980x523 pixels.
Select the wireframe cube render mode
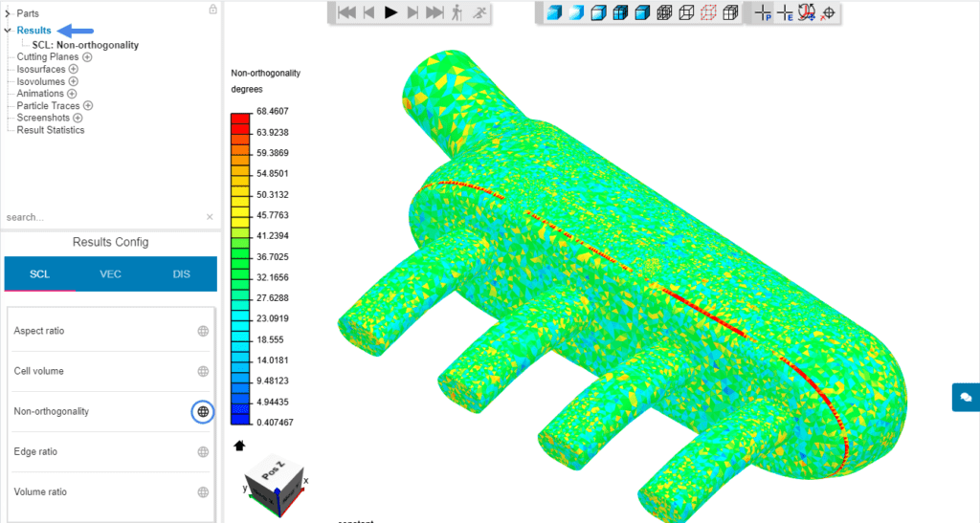pos(686,13)
